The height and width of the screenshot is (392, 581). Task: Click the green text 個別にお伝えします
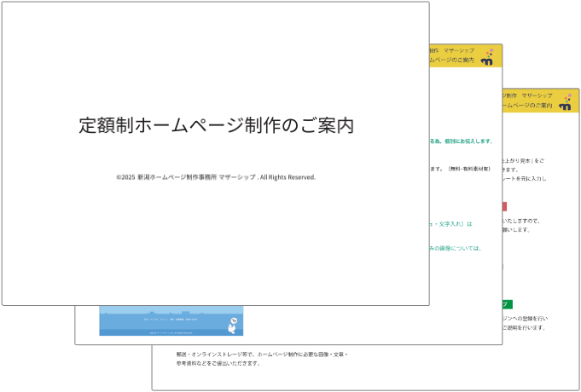463,141
